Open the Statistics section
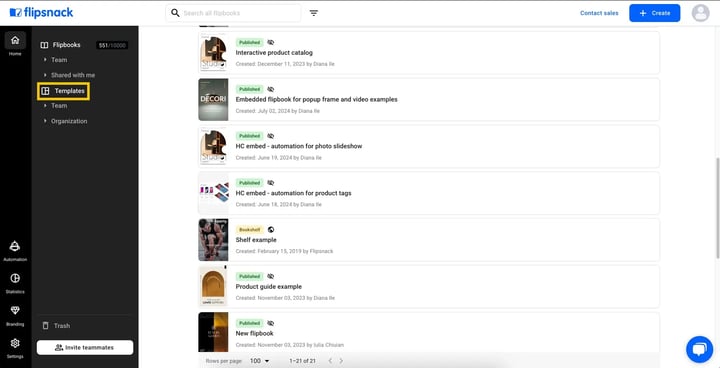The height and width of the screenshot is (368, 720). [15, 283]
